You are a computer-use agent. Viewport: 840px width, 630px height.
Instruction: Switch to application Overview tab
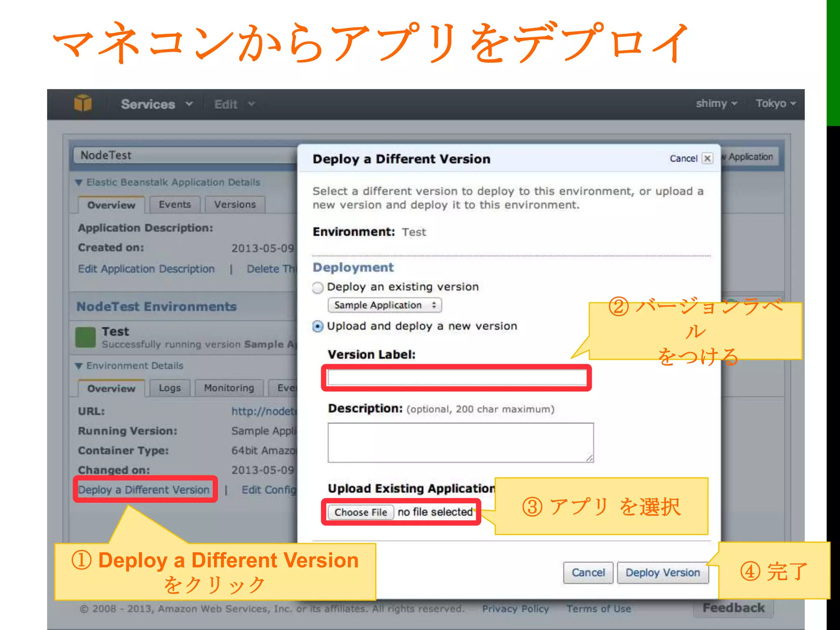(111, 205)
